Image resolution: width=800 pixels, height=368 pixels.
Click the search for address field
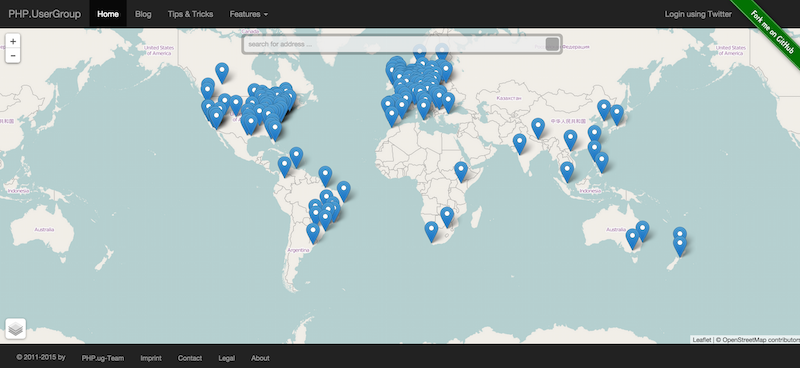395,44
